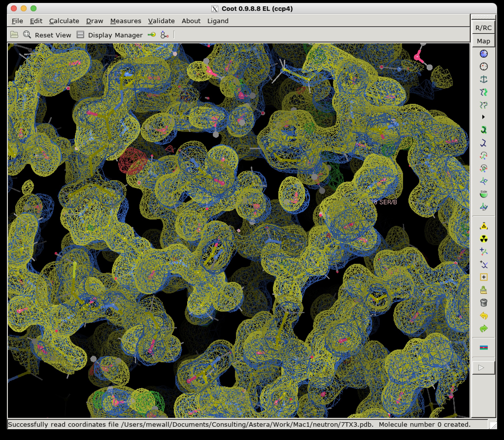Image resolution: width=504 pixels, height=440 pixels.
Task: Activate the Rigid Body Fit Zone tool
Action: point(484,92)
